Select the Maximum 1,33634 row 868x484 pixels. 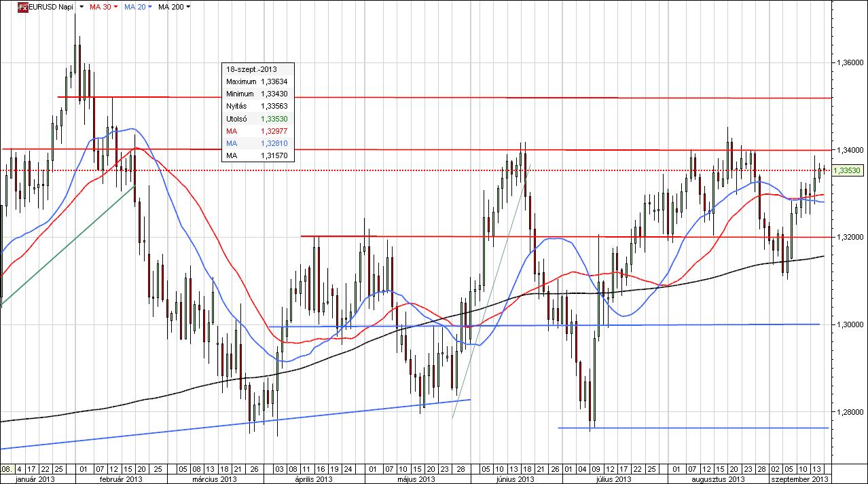[258, 81]
